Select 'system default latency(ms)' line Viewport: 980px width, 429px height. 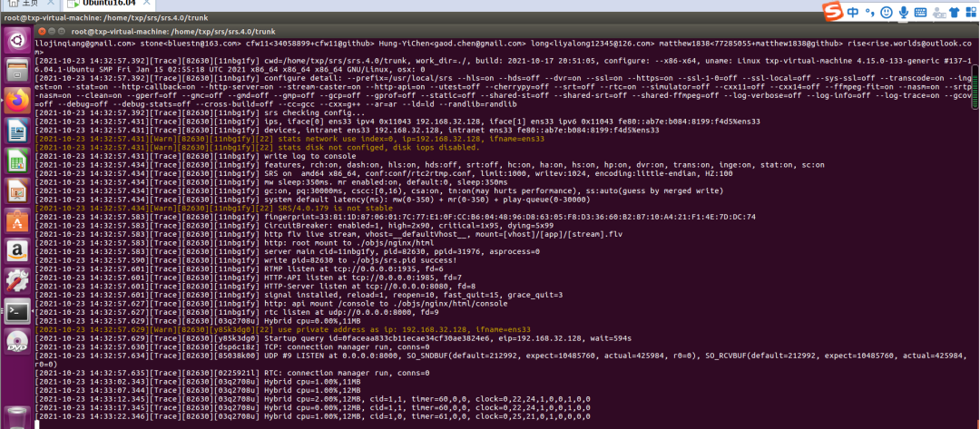click(x=312, y=200)
